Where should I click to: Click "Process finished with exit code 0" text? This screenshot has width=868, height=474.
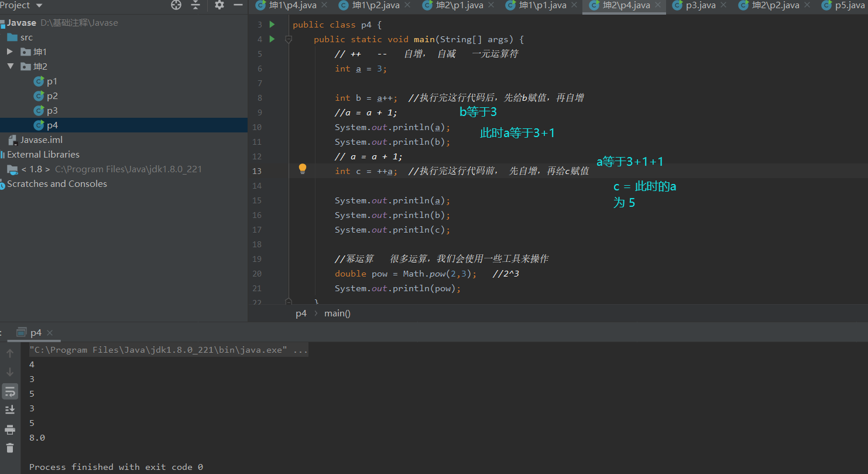116,467
